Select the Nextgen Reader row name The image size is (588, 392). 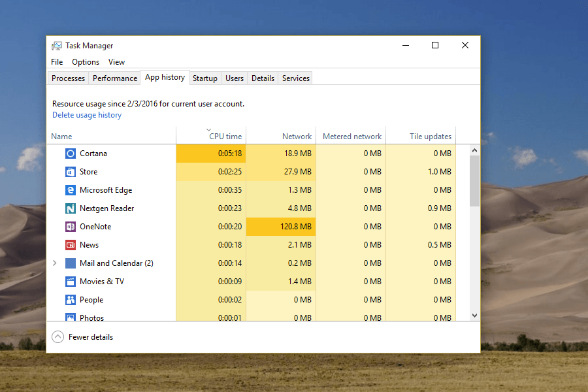107,208
